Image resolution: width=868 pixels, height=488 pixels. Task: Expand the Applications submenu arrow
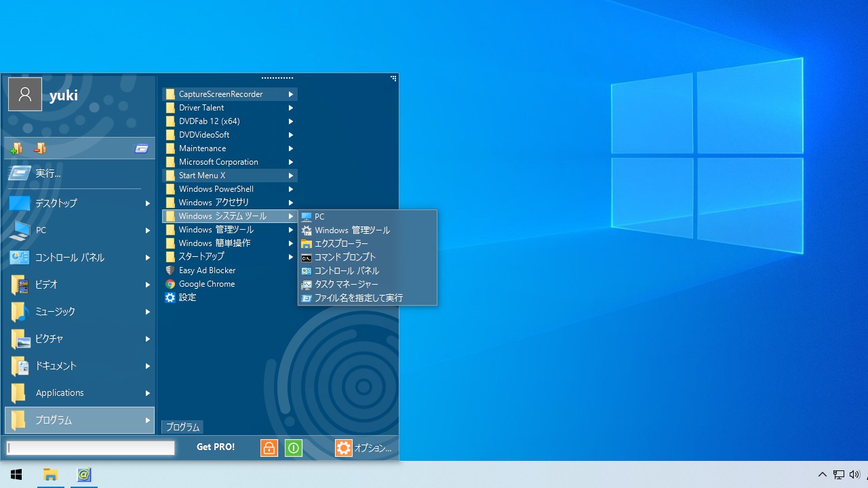point(147,393)
